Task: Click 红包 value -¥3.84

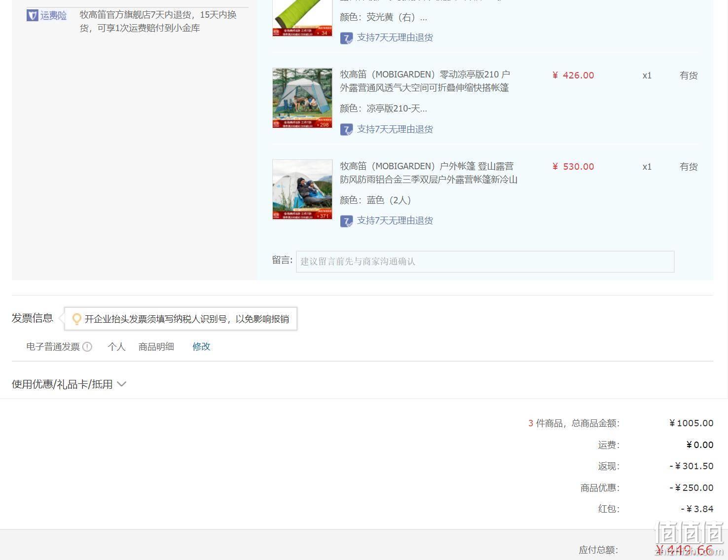Action: 697,509
